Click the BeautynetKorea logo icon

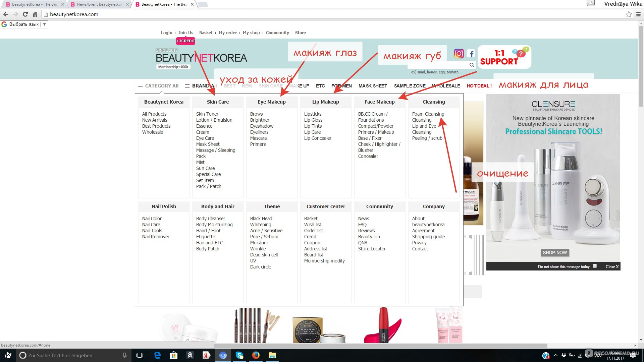tap(201, 57)
